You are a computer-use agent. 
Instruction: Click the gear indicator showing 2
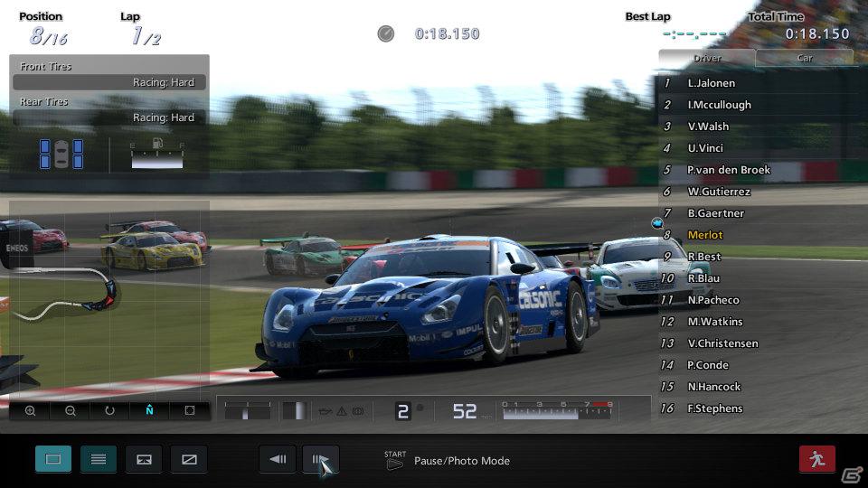point(403,411)
